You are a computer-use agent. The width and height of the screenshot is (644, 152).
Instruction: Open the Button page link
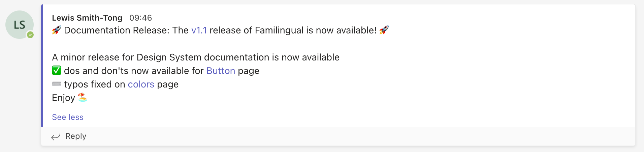tap(221, 71)
